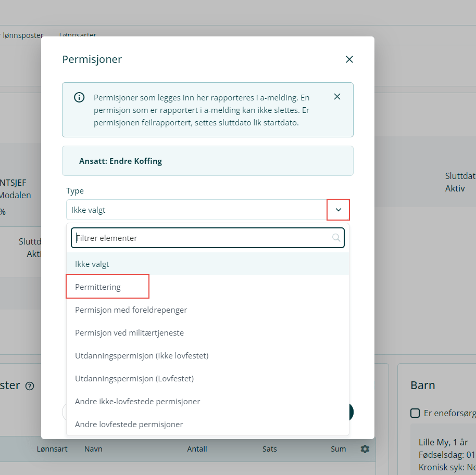The height and width of the screenshot is (475, 476).
Task: Pick Utdanningspermisjon (Lovfestet) option
Action: pos(134,378)
